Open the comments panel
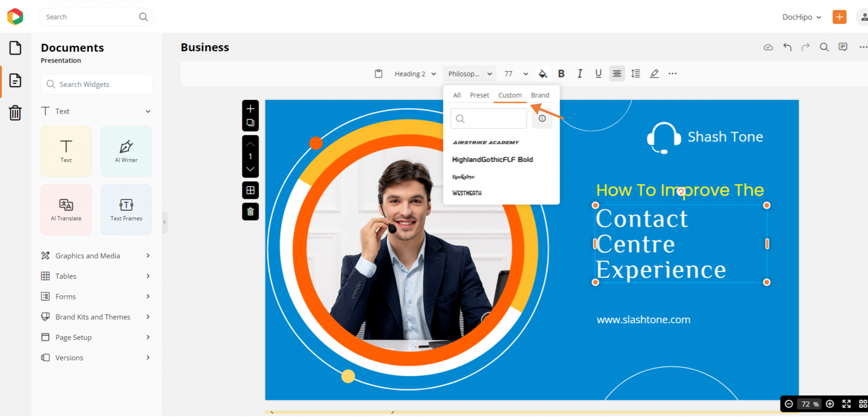The image size is (868, 417). 843,47
